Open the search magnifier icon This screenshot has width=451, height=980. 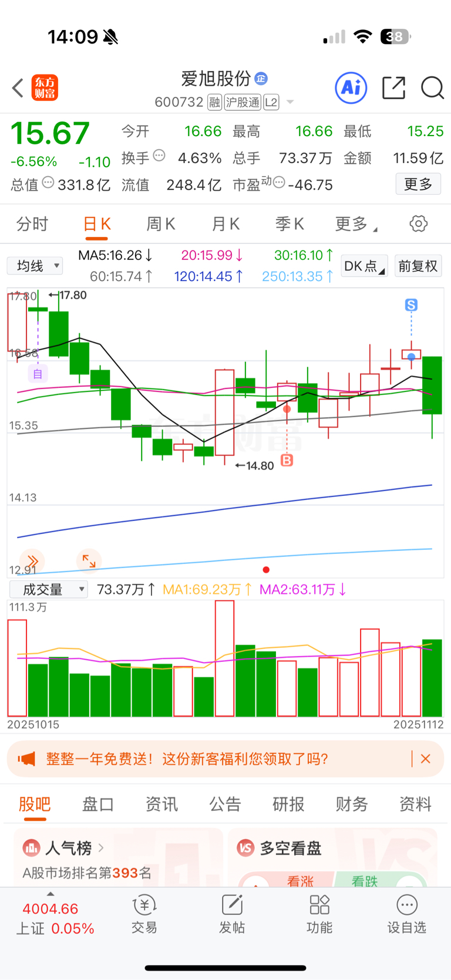click(432, 88)
